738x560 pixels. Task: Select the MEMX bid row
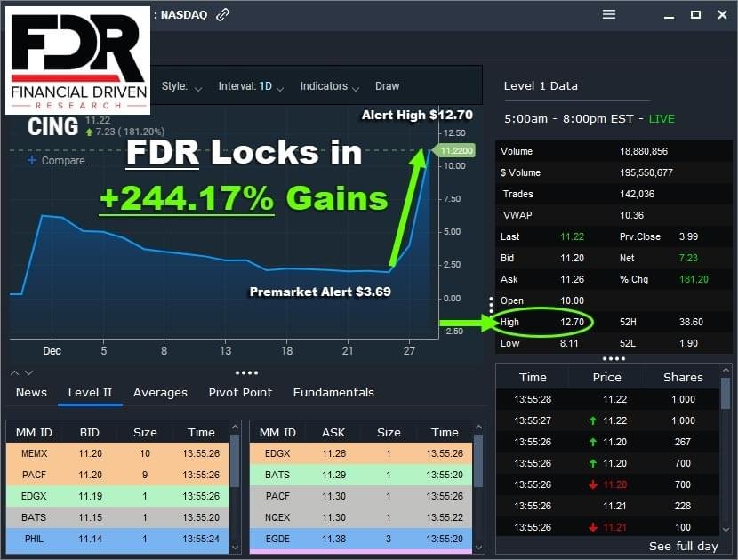tap(117, 453)
